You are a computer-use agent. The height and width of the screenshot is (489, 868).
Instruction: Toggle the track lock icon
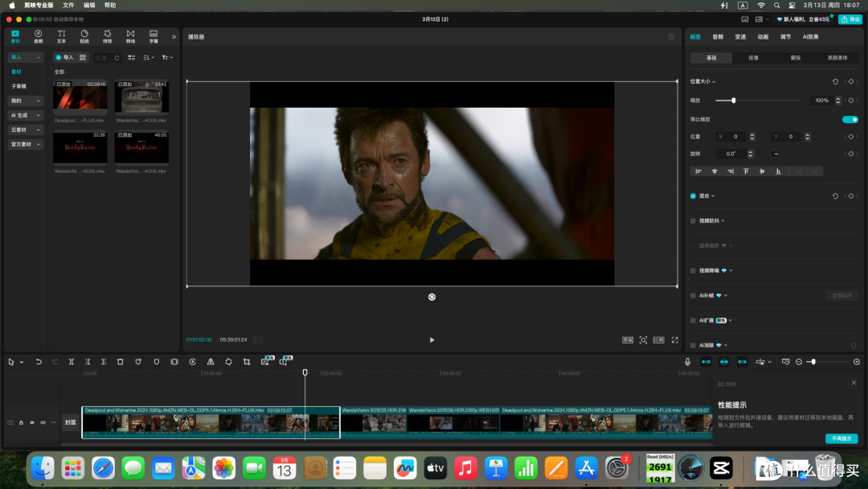pos(21,422)
